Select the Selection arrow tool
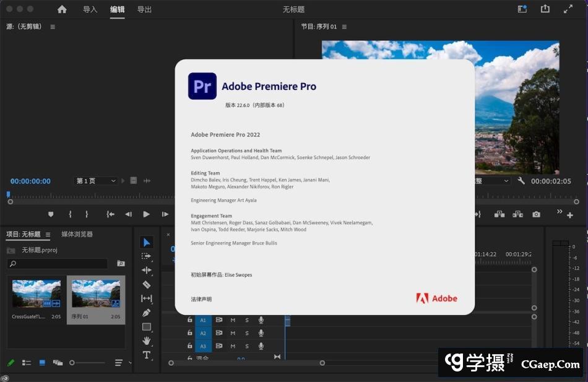This screenshot has height=382, width=588. tap(147, 242)
